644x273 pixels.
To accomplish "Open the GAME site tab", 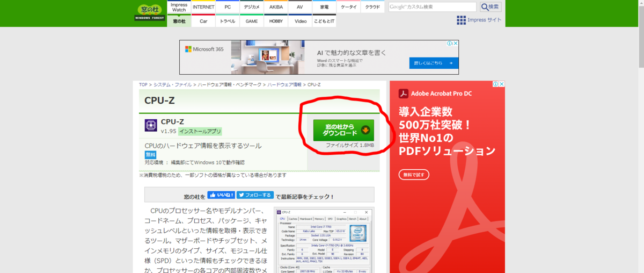I will pos(252,21).
